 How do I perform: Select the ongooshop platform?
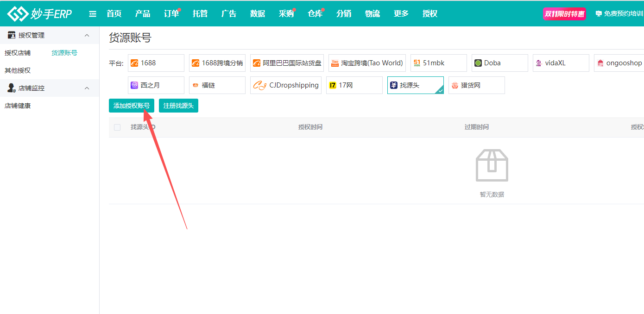point(619,63)
